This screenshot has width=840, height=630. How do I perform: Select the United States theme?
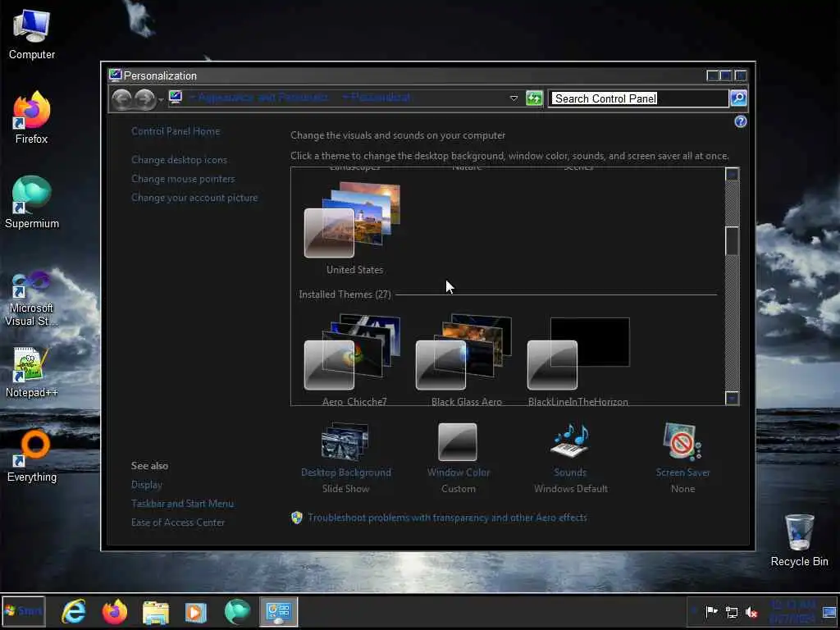(354, 229)
